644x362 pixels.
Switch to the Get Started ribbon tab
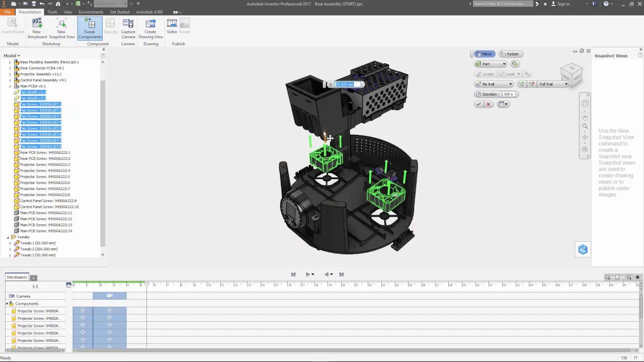120,12
